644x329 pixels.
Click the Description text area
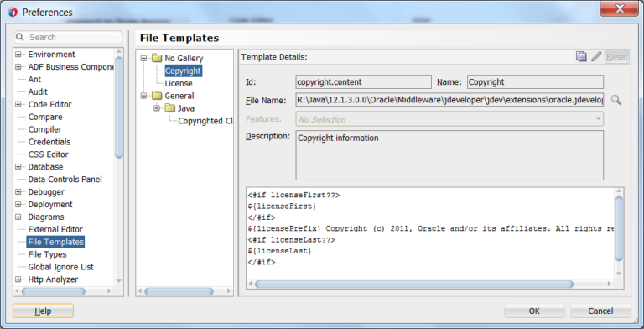[449, 155]
